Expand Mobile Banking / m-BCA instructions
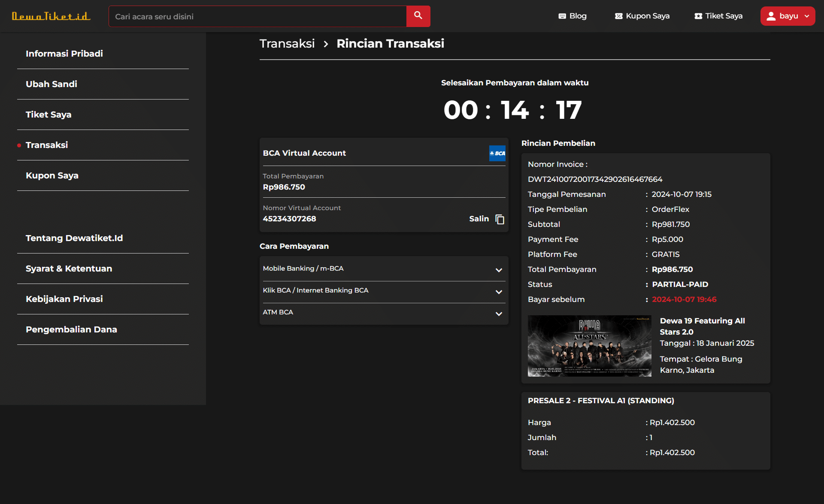Screen dimensions: 824x504 (498, 270)
